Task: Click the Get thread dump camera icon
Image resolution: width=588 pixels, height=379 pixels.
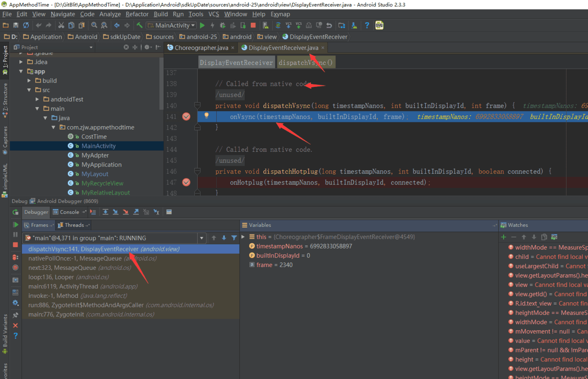Action: coord(16,280)
